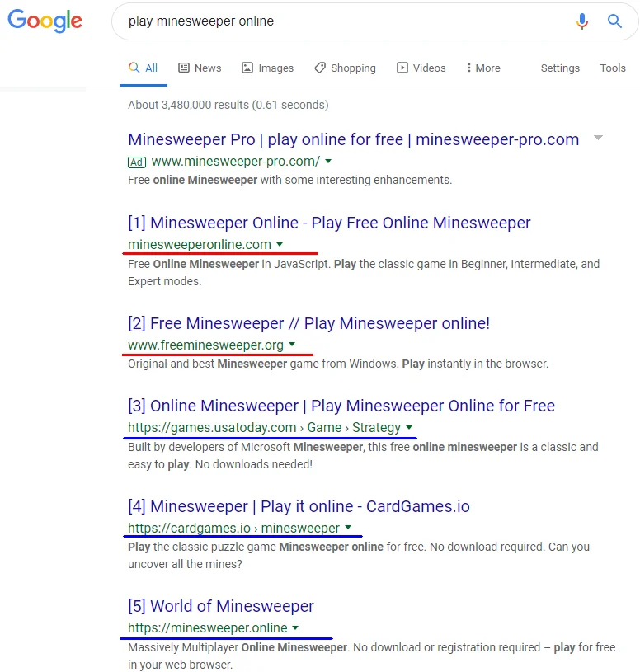Open Minesweeper Online - Play Free result
Viewport: 640px width, 672px height.
click(x=329, y=223)
